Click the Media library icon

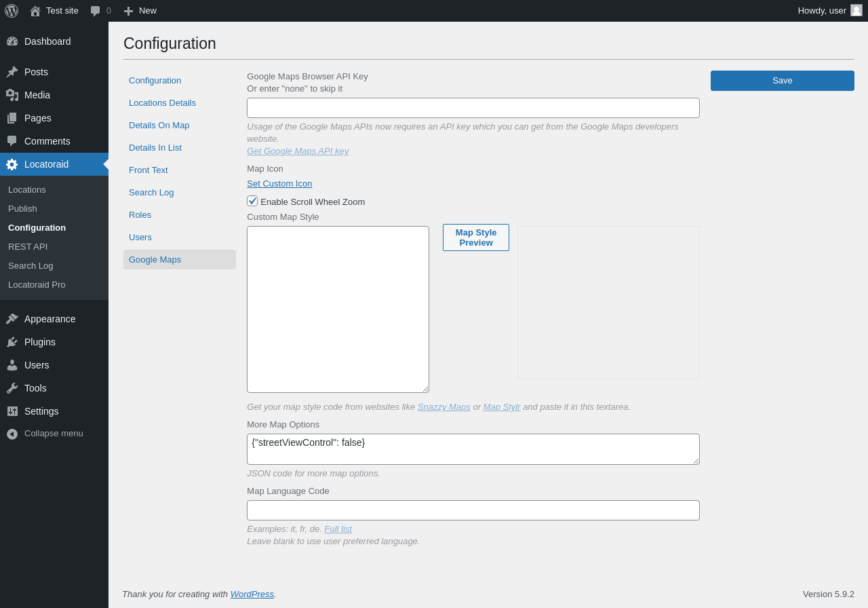pos(12,95)
